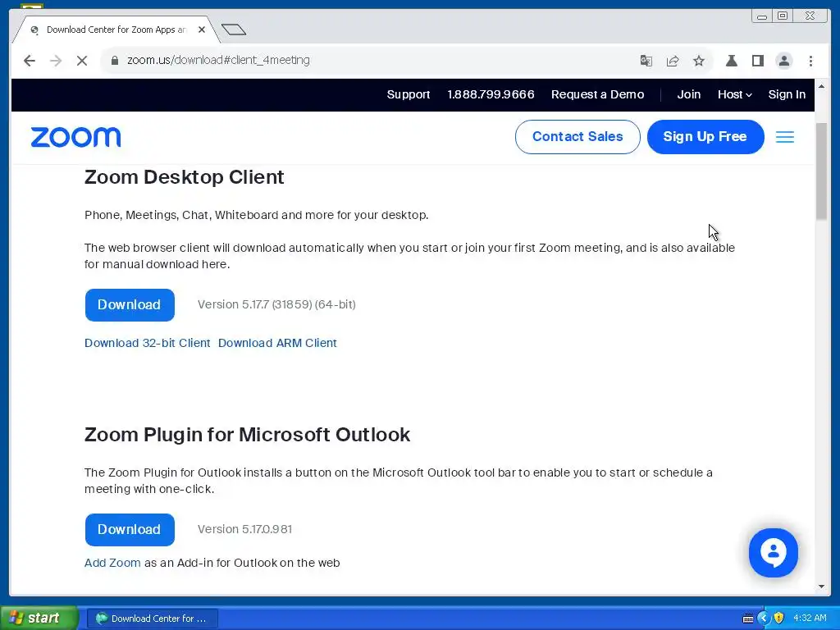Open the Chrome profile avatar
The width and height of the screenshot is (840, 630).
[783, 61]
